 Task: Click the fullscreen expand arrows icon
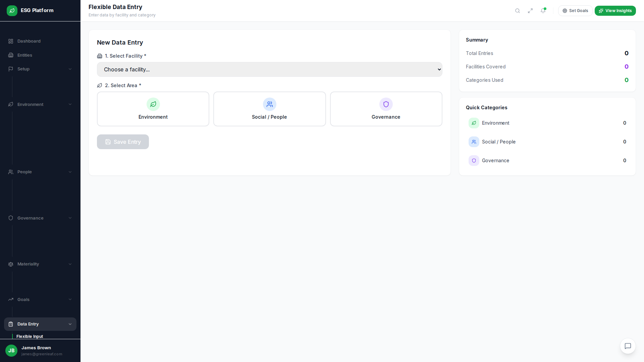[530, 11]
